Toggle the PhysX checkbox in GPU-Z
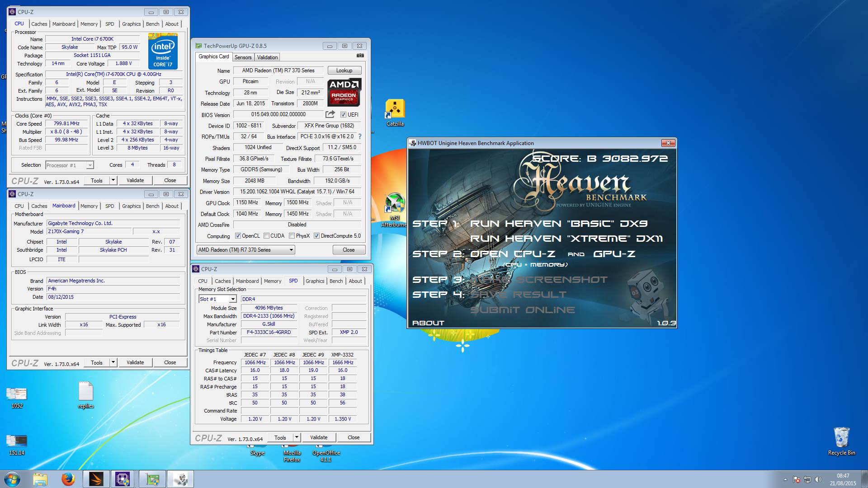Screen dimensions: 868x488 point(292,236)
